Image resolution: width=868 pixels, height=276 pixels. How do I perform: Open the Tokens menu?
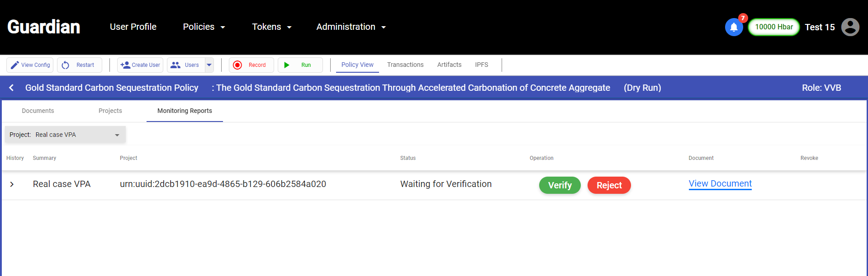[x=272, y=27]
